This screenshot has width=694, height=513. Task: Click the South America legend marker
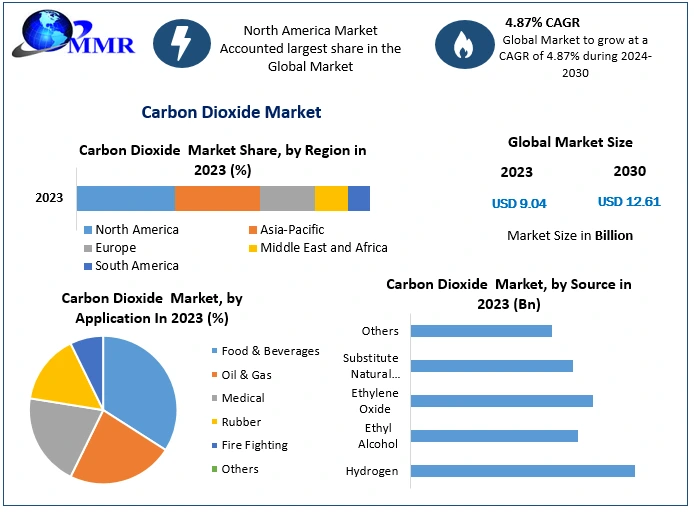pos(88,266)
